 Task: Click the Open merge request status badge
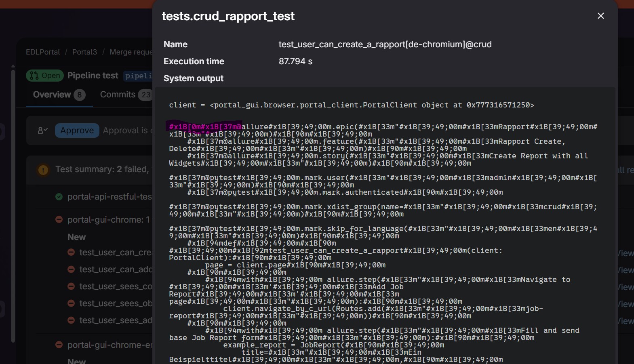pyautogui.click(x=45, y=76)
